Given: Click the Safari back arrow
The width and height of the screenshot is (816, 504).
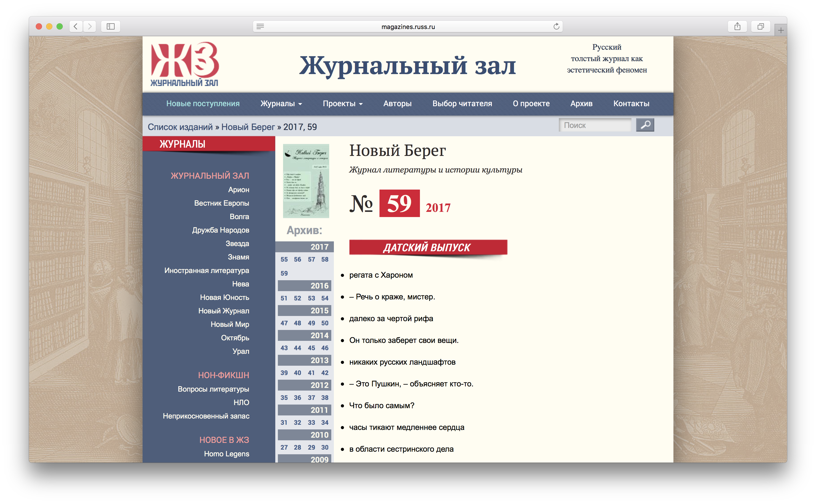Looking at the screenshot, I should (76, 26).
